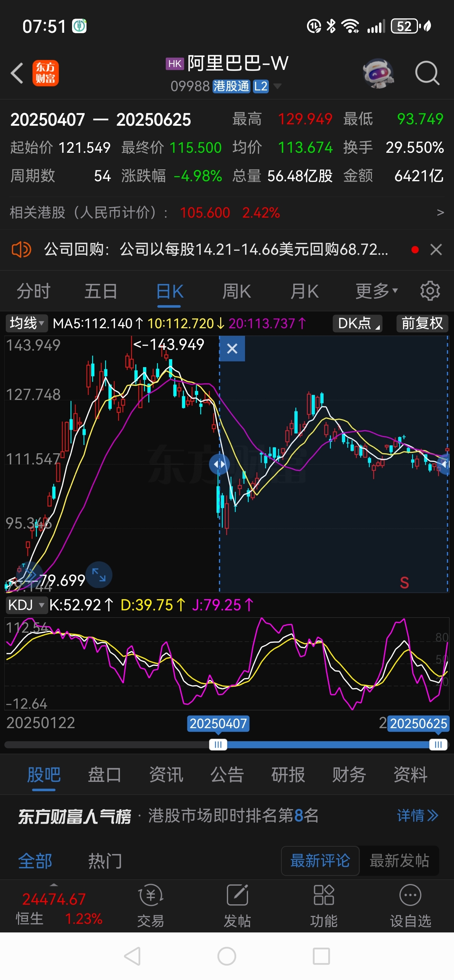Switch to 盘口 tab
This screenshot has height=980, width=454.
[x=104, y=775]
